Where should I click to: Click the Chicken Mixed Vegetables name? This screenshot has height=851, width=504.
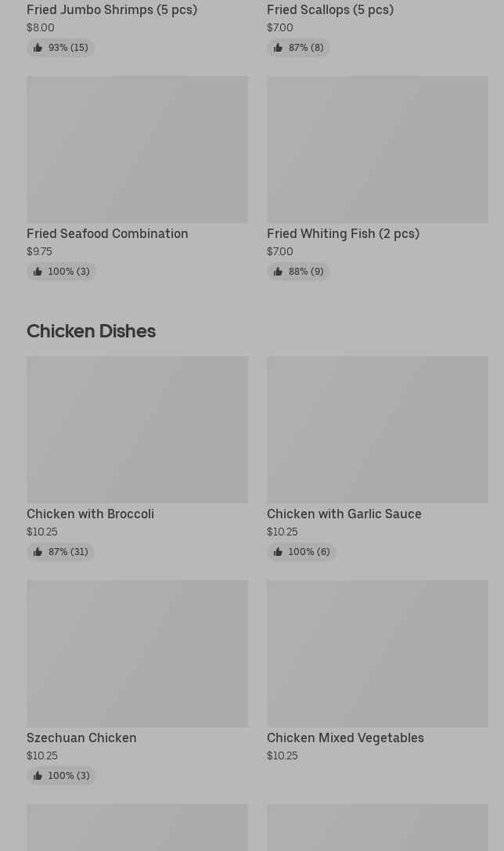tap(345, 737)
